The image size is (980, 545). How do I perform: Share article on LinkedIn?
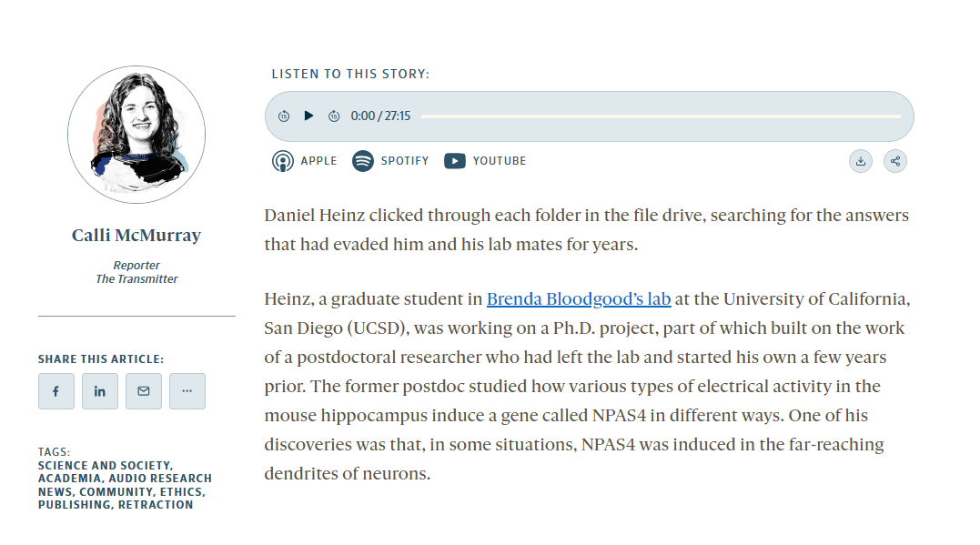click(100, 391)
